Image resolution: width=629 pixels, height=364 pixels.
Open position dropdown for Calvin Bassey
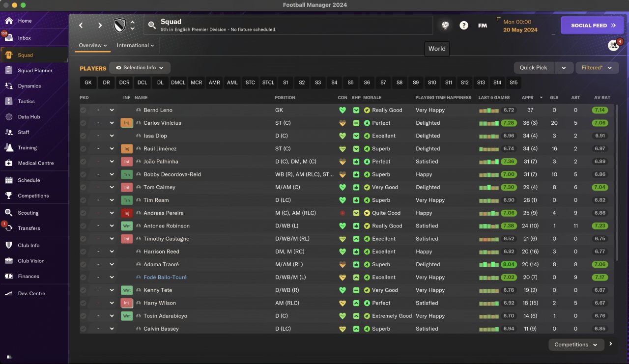[x=112, y=329]
